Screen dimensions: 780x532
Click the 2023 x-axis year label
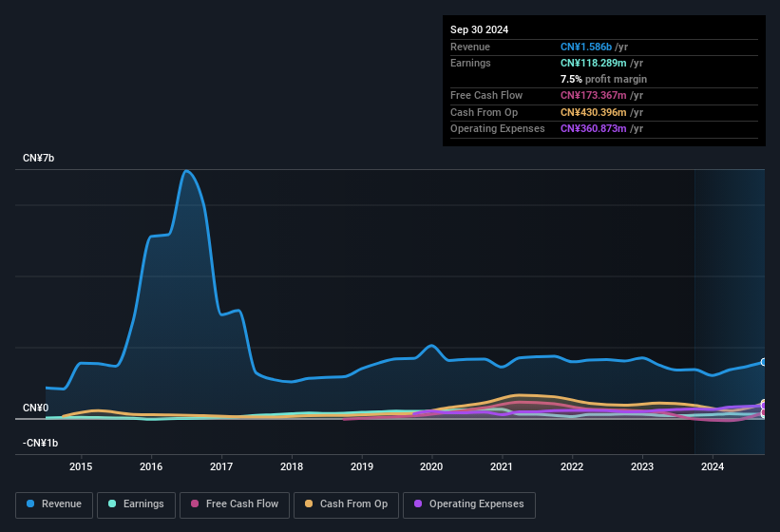click(642, 466)
